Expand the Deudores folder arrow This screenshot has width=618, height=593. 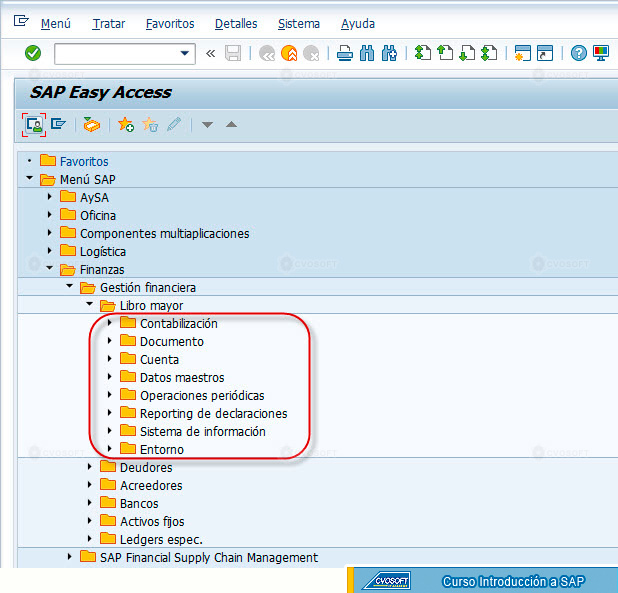point(90,467)
